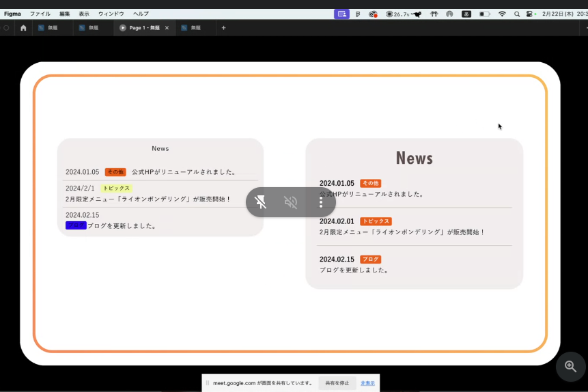Toggle the muted speaker icon
The height and width of the screenshot is (392, 588).
(x=291, y=202)
